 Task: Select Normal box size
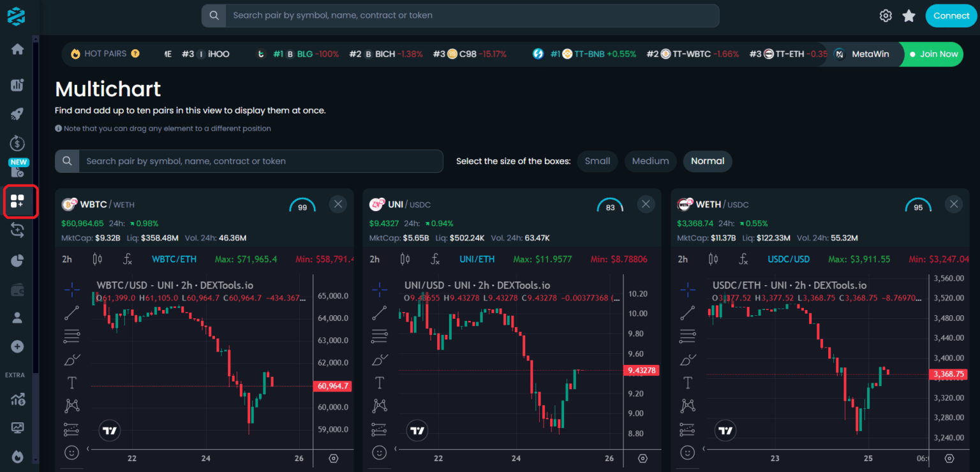(708, 161)
